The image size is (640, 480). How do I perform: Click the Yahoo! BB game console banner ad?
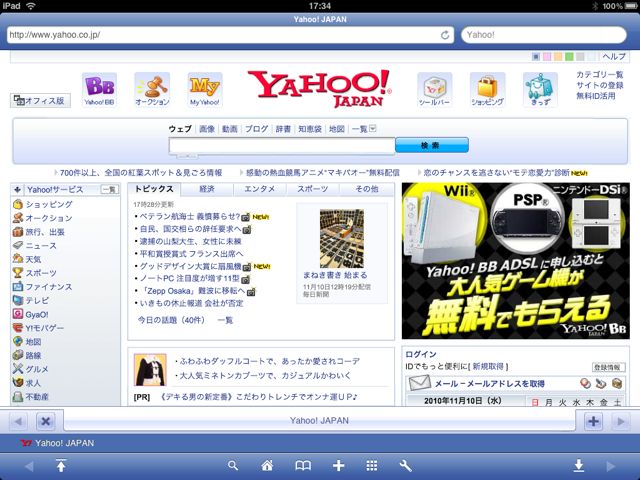tap(516, 261)
